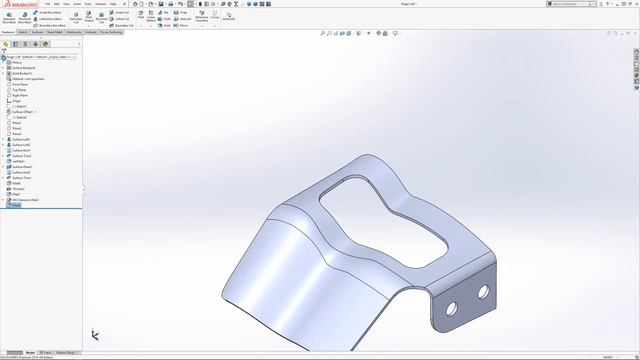The height and width of the screenshot is (360, 640).
Task: Select the Swept Cut command
Action: (119, 13)
